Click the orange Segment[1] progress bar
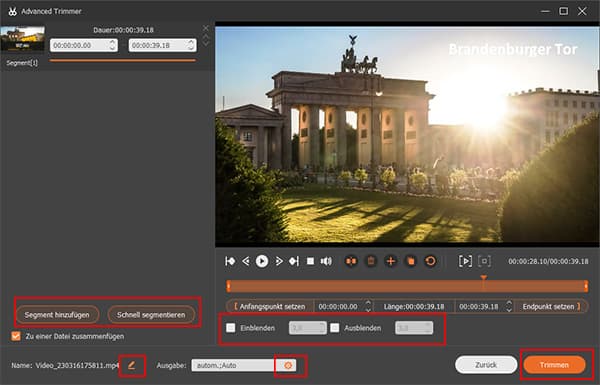Screen dimensions: 600x385 122,60
